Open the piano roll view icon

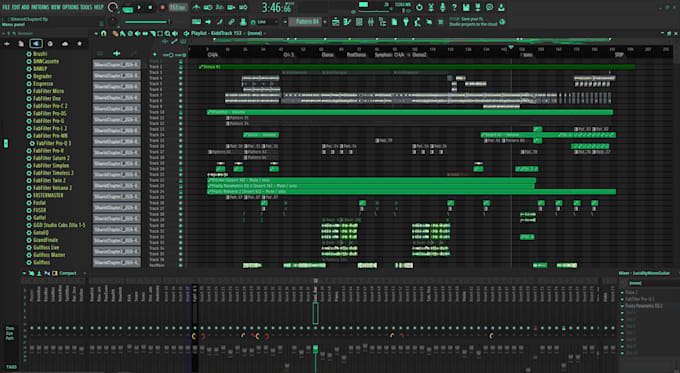click(x=347, y=22)
